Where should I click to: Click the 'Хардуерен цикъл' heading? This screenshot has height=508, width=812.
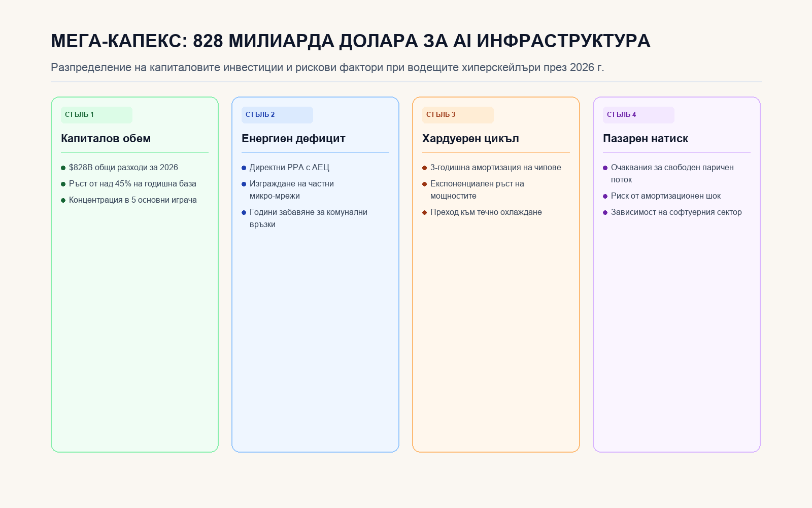coord(470,139)
